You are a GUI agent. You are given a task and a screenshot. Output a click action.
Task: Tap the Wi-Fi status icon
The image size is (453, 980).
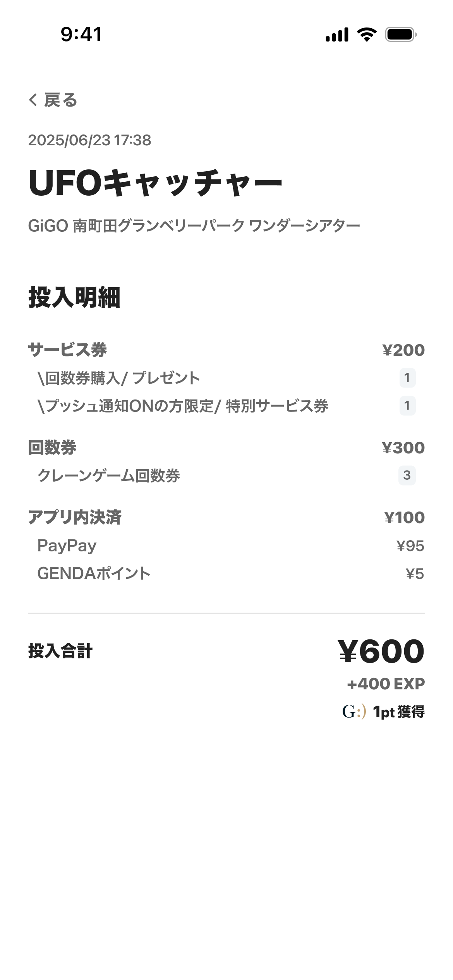367,34
